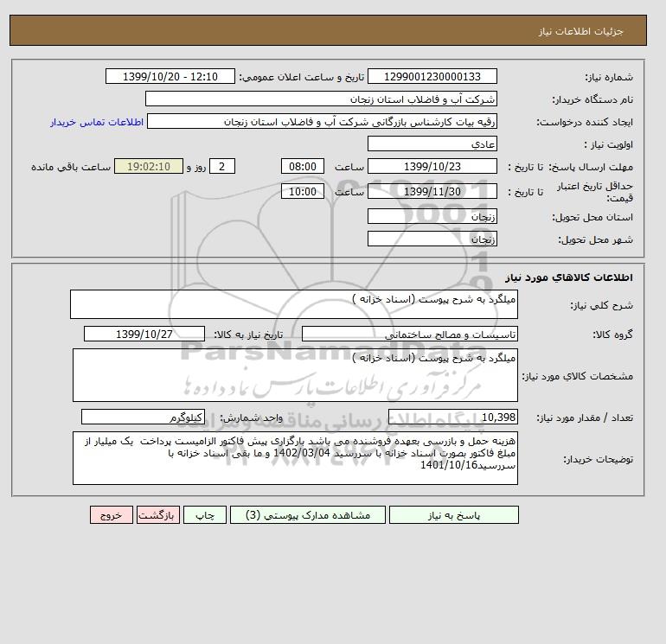Click the label تعداد / مقدار مورد نیاز

click(x=585, y=418)
